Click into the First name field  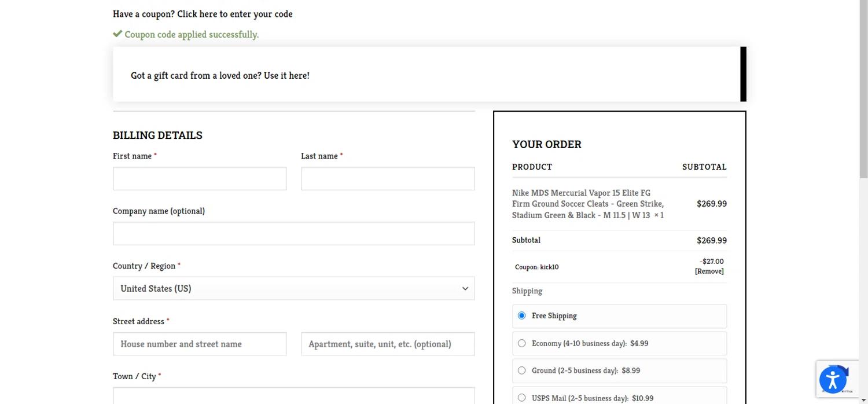(200, 179)
